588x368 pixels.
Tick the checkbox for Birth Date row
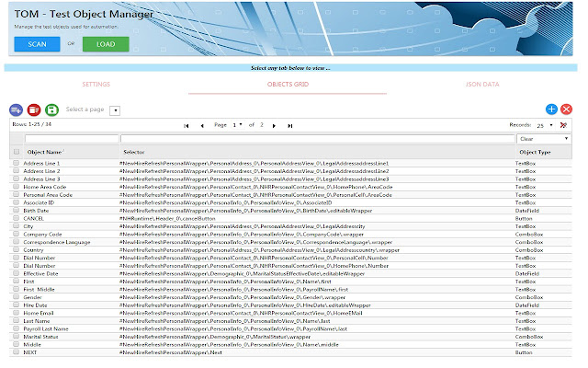(16, 210)
